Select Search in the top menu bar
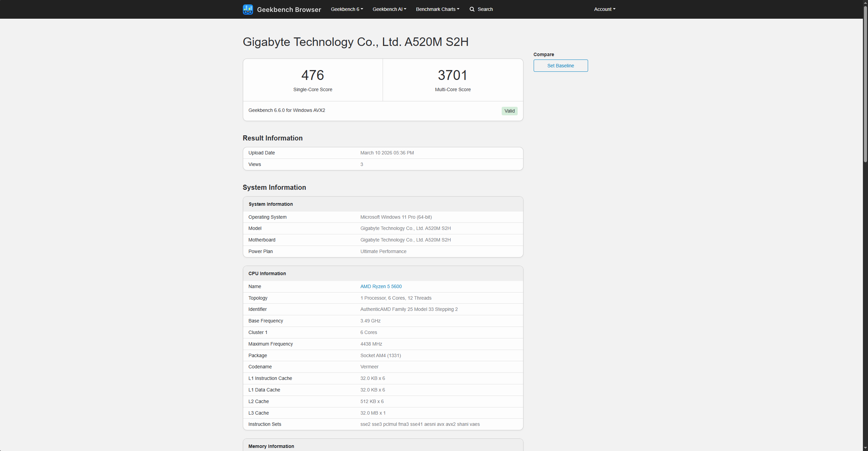Viewport: 868px width, 451px height. point(484,9)
